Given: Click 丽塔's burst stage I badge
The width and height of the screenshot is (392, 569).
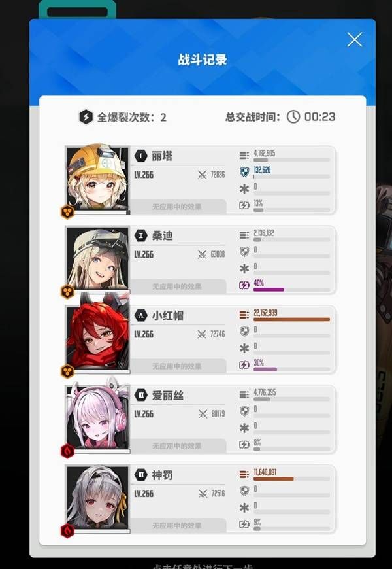Looking at the screenshot, I should tap(140, 156).
